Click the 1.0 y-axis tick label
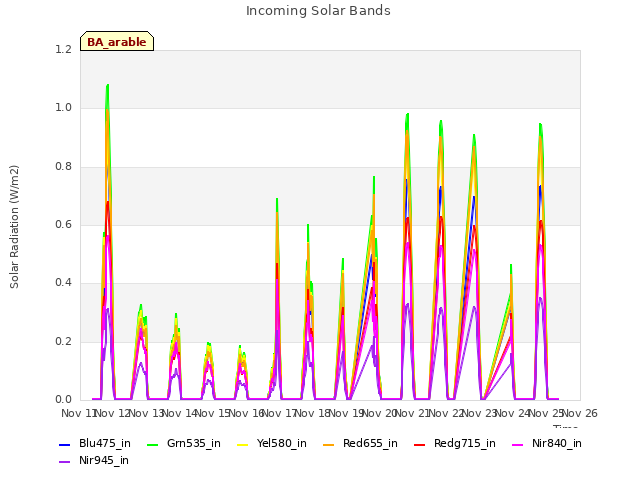The image size is (640, 480). pyautogui.click(x=63, y=108)
